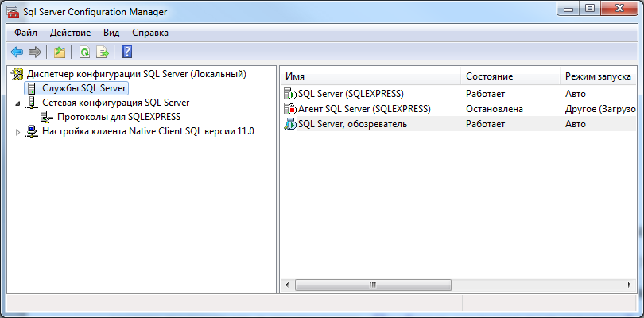Open the Файл menu

pyautogui.click(x=26, y=33)
